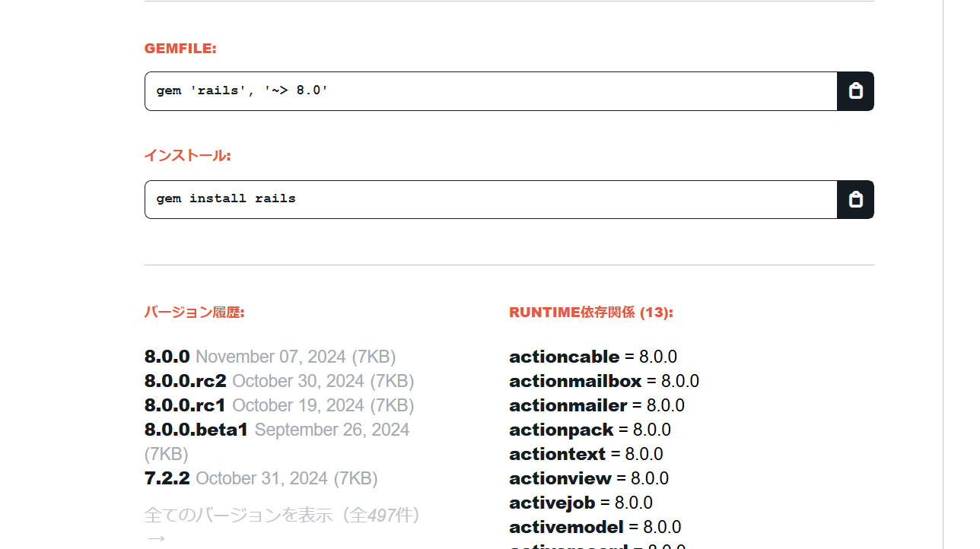This screenshot has width=980, height=549.
Task: Open the actioncable dependency page
Action: pyautogui.click(x=564, y=357)
